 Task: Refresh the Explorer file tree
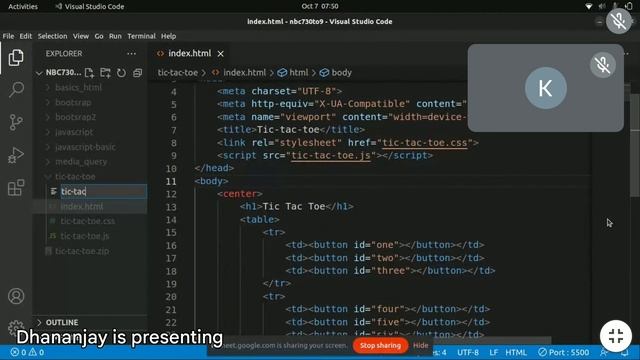[121, 73]
